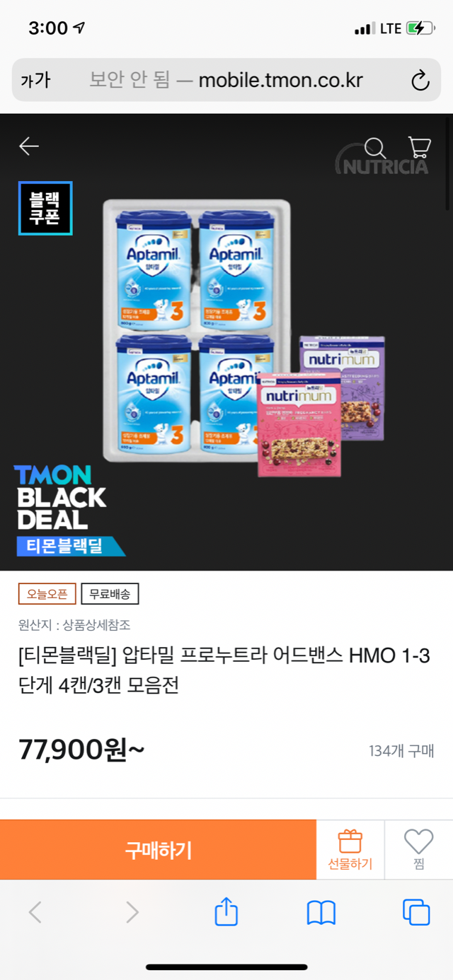Screen dimensions: 453x980
Task: Open search with the magnifier icon
Action: coord(375,148)
